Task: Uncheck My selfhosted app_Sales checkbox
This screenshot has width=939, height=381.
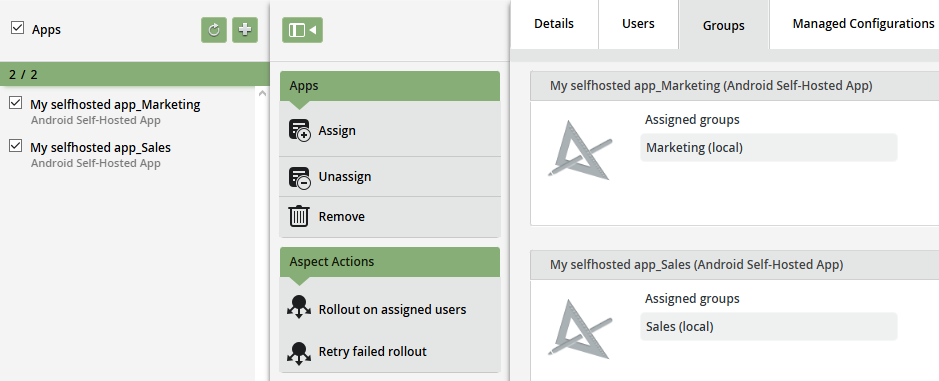Action: tap(16, 146)
